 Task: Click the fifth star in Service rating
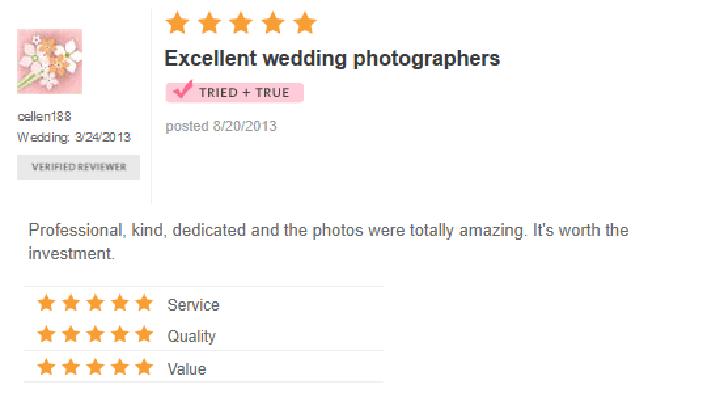144,303
